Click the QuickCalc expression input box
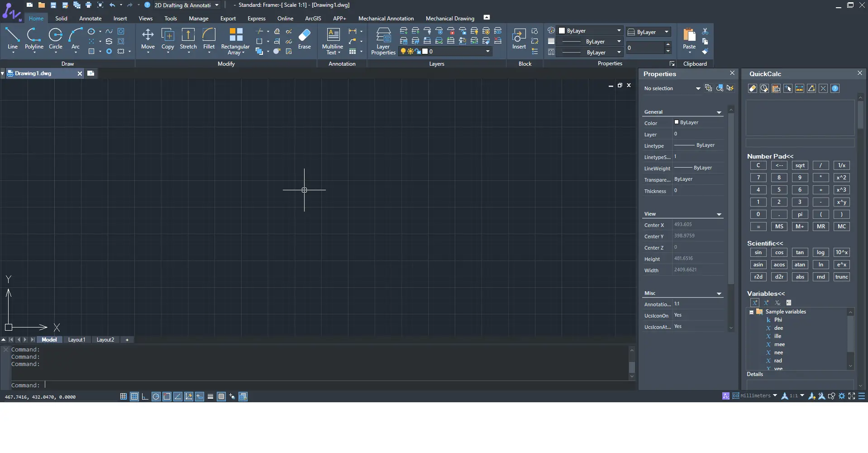 tap(800, 143)
